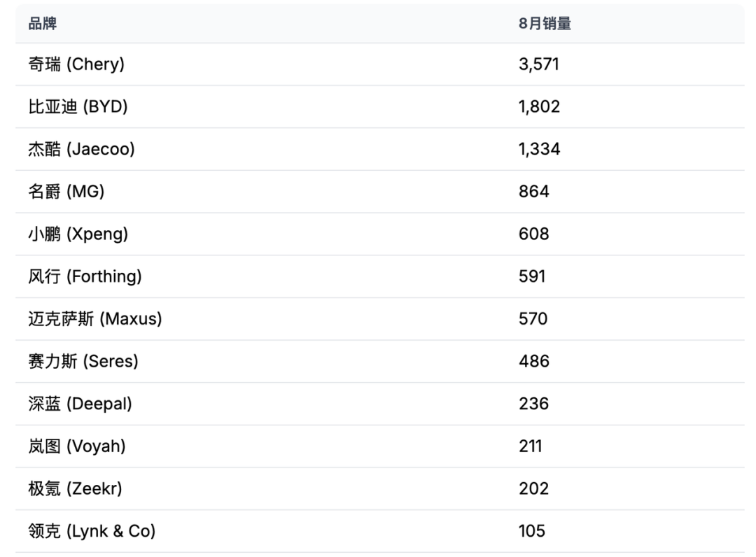The image size is (756, 557).
Task: Select the sales figure 864
Action: click(533, 192)
